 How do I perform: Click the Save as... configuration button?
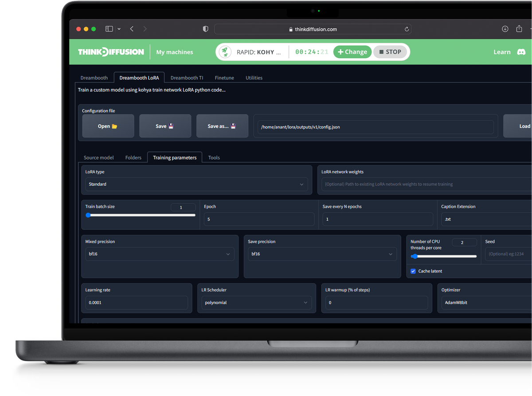point(222,126)
